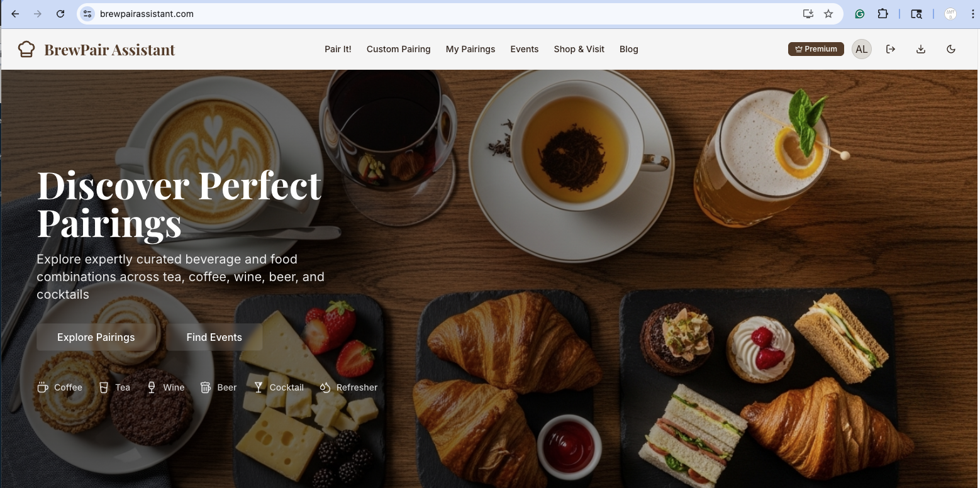Viewport: 980px width, 488px height.
Task: Go to Custom Pairing page
Action: pos(399,49)
